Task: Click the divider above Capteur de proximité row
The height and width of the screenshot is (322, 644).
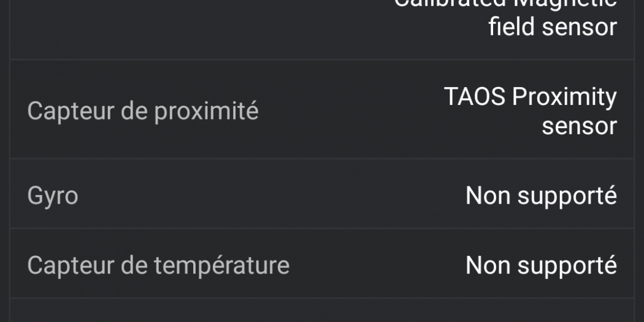Action: pos(322,59)
